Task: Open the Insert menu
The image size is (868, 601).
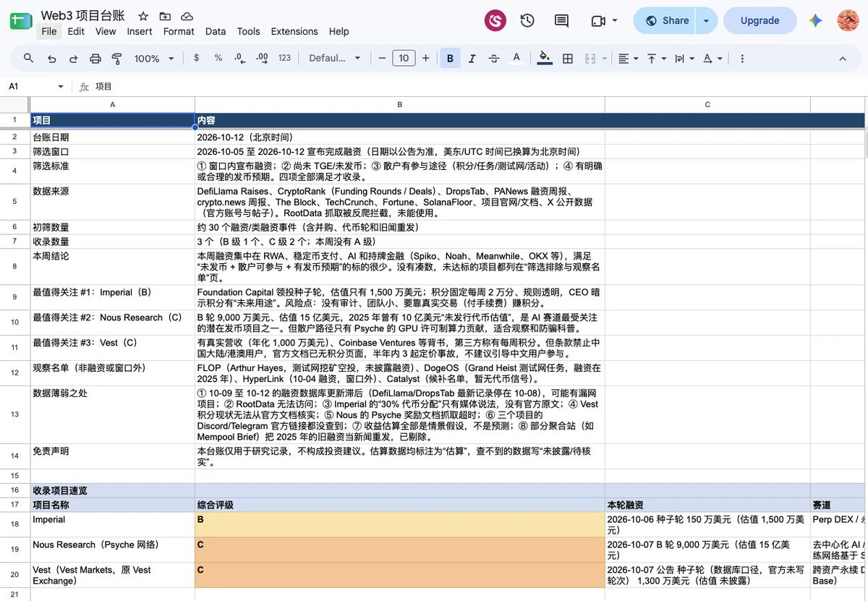Action: pyautogui.click(x=140, y=31)
